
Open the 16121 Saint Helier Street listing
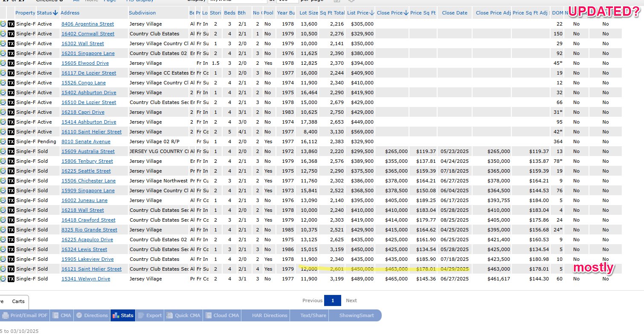point(91,269)
